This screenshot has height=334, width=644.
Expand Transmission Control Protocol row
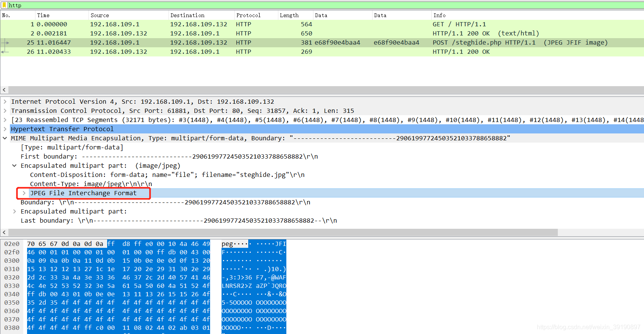(5, 111)
